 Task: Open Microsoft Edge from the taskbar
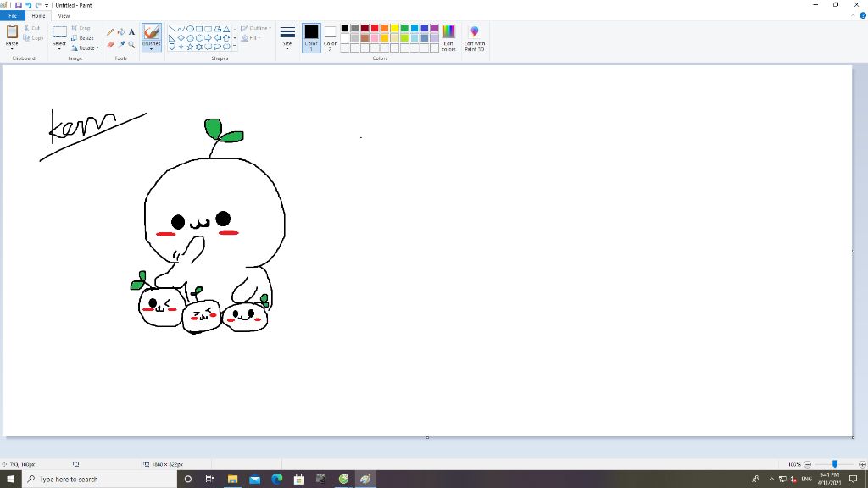coord(277,480)
